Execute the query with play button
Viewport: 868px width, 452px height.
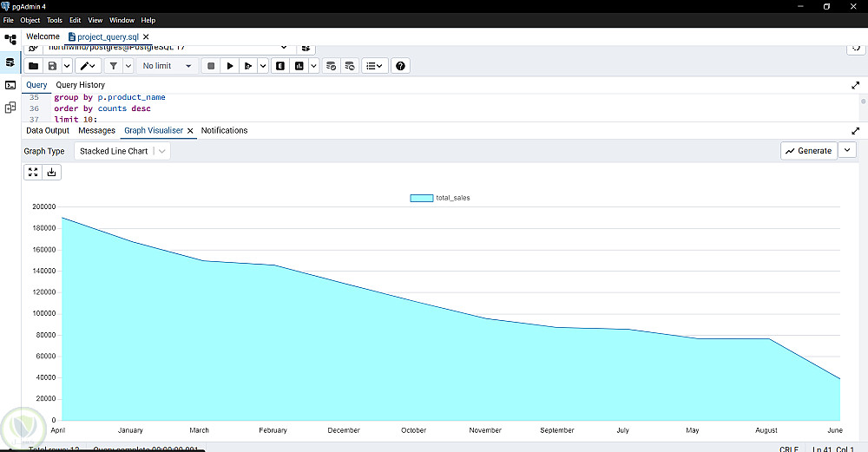click(x=230, y=66)
